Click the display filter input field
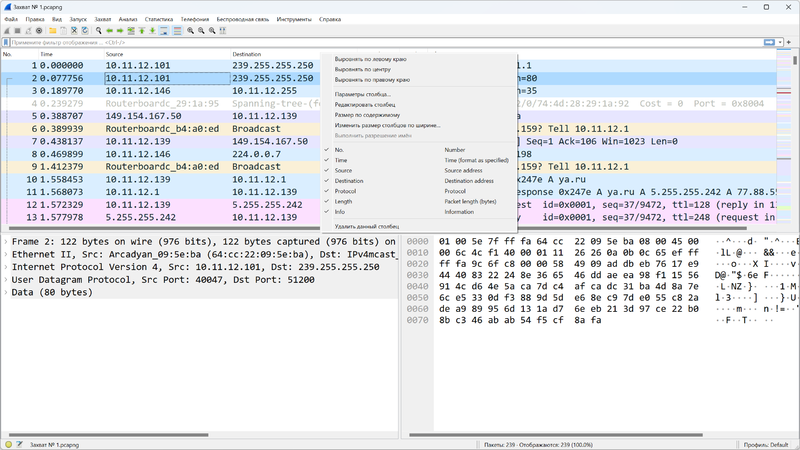The width and height of the screenshot is (800, 450). coord(386,42)
